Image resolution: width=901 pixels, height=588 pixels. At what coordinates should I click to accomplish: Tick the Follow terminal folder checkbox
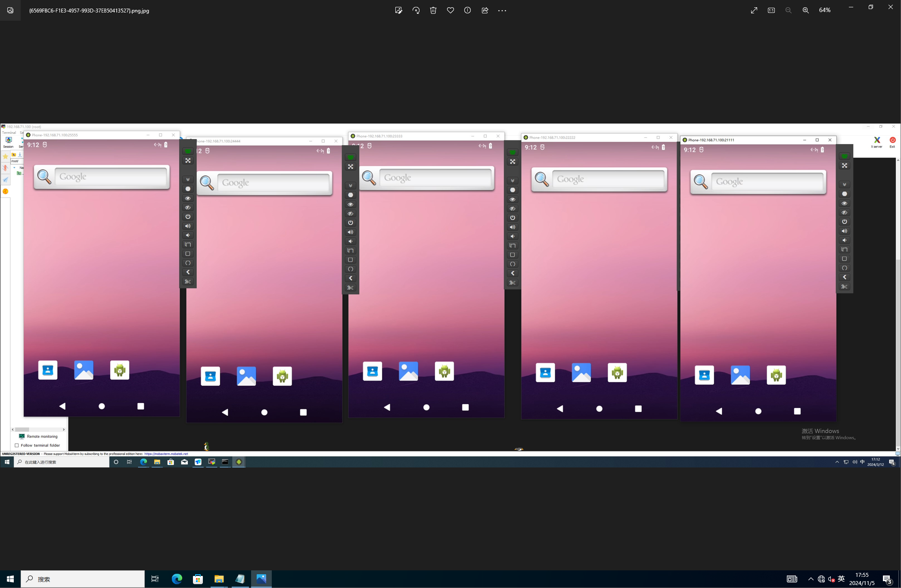coord(17,446)
